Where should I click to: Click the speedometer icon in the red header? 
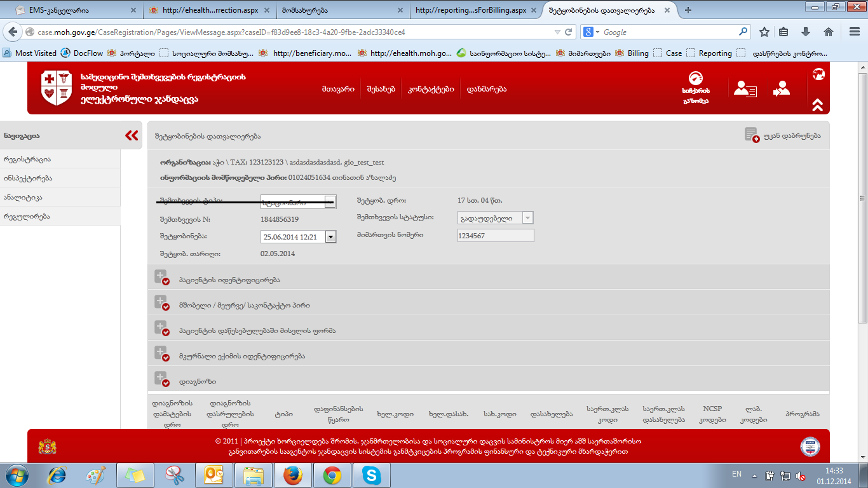[x=696, y=79]
